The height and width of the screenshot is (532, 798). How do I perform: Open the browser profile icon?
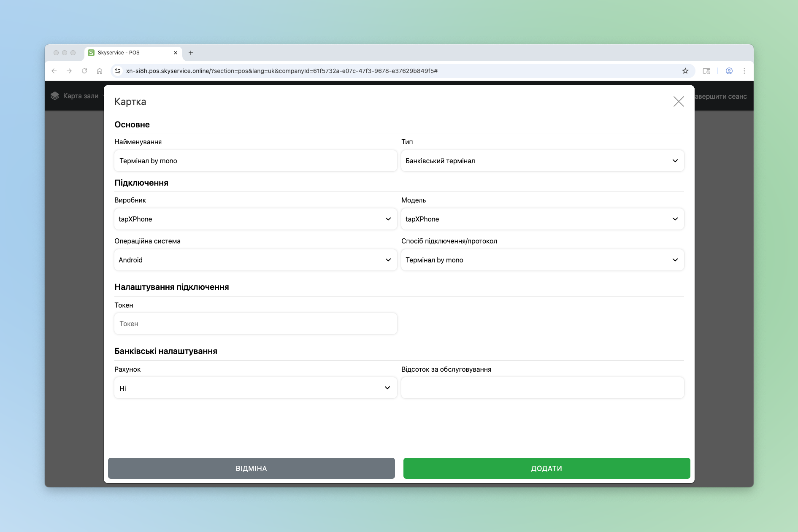click(729, 71)
